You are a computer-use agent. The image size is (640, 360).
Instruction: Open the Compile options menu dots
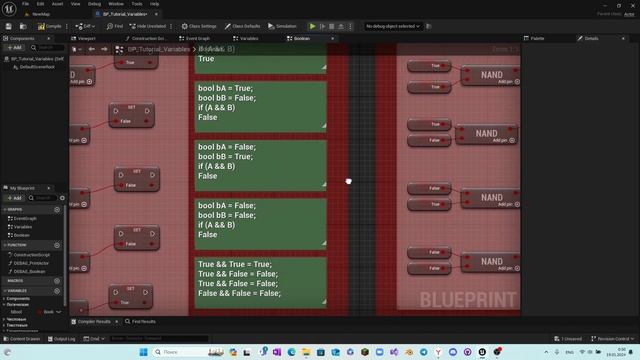67,26
